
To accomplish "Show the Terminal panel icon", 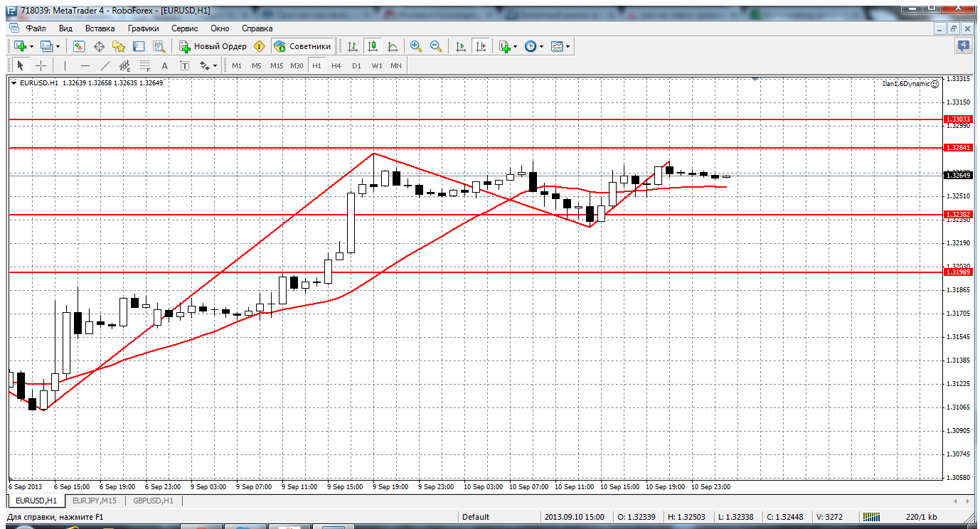I will (x=139, y=46).
